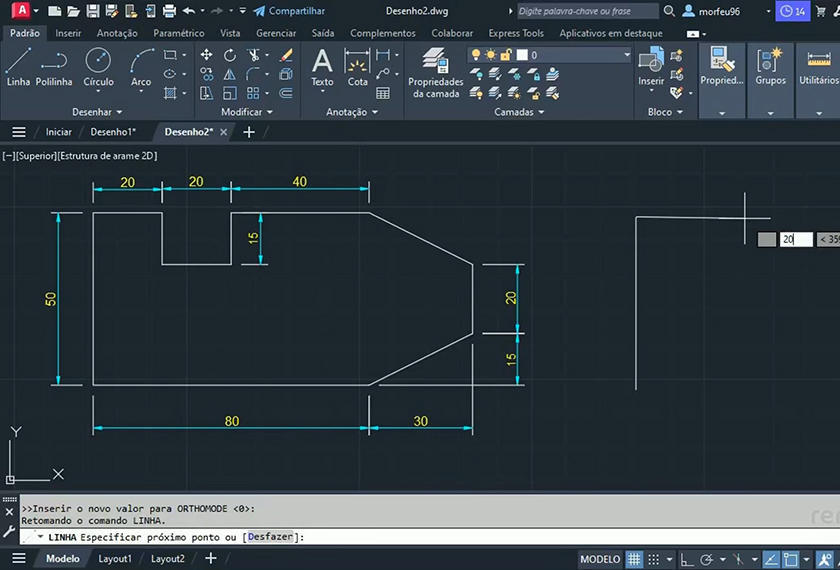Toggle Ortho mode in status bar
This screenshot has width=840, height=570.
coord(685,559)
